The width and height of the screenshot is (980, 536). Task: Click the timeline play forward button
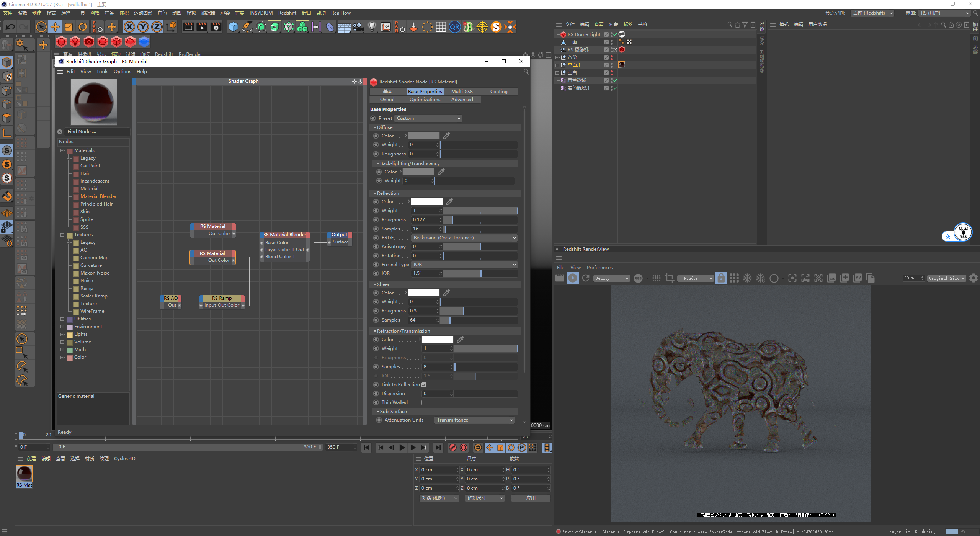click(x=402, y=448)
